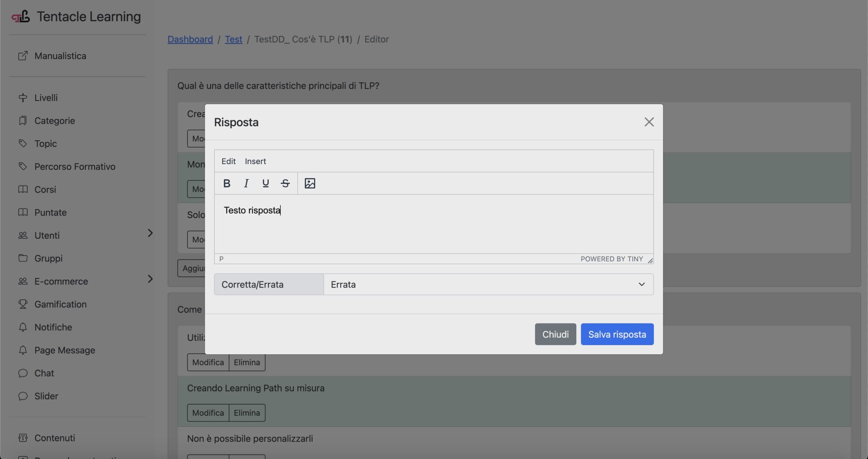
Task: Grab the editor resize handle
Action: coord(650,260)
